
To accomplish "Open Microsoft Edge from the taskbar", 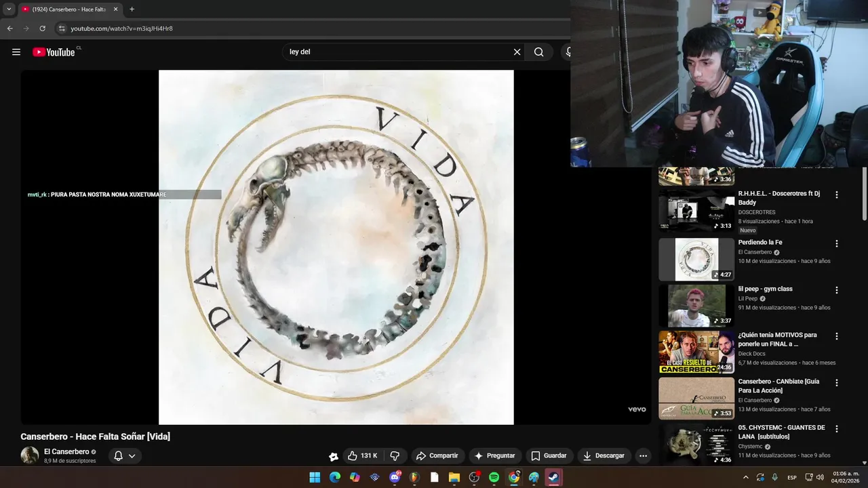I will point(334,477).
